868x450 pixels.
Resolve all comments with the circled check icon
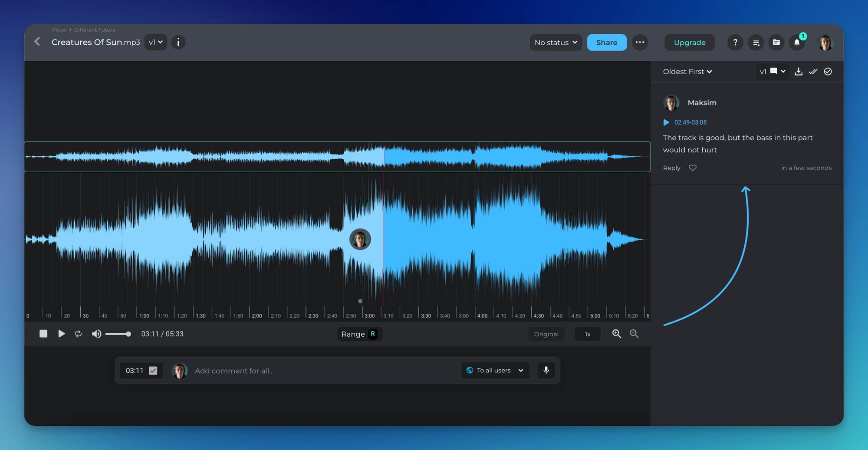[x=828, y=72]
